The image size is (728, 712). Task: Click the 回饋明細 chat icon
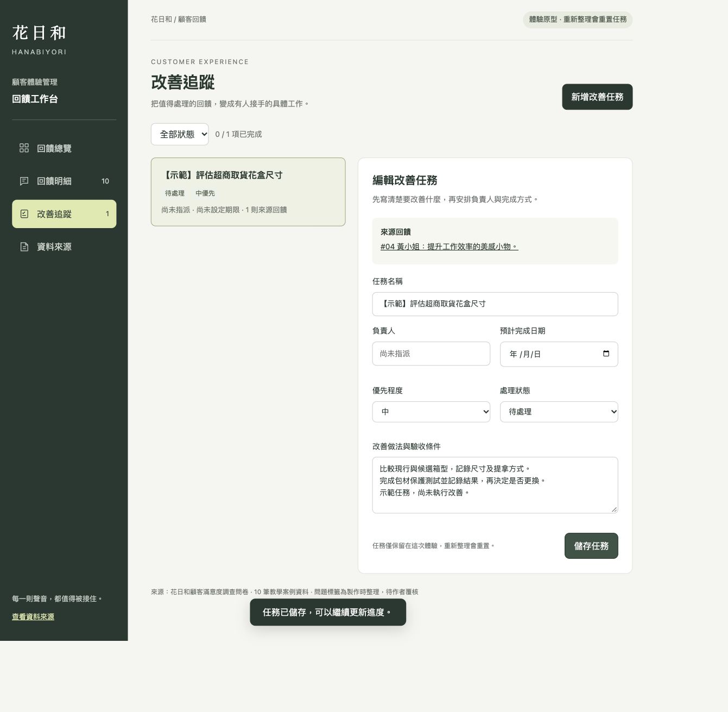pyautogui.click(x=24, y=181)
